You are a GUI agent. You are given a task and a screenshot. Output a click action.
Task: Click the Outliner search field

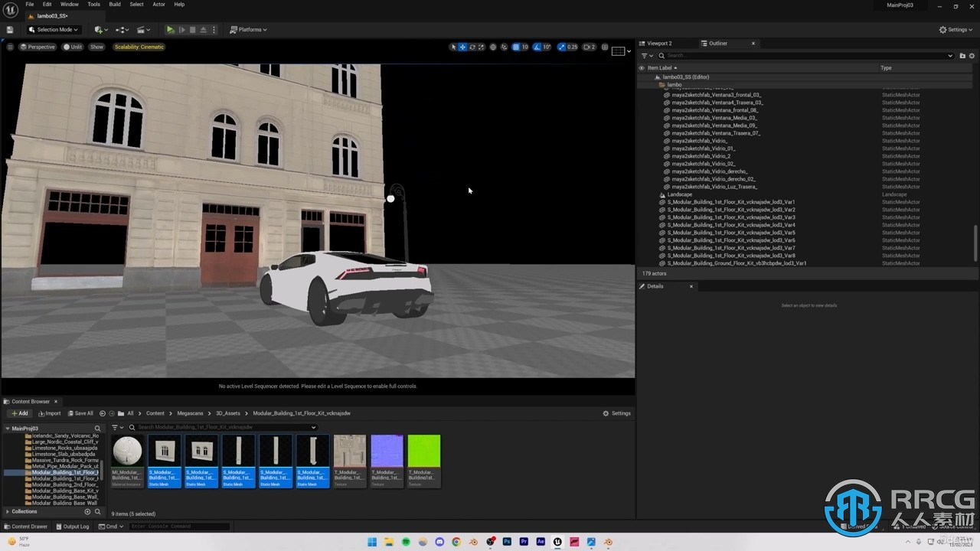click(806, 55)
